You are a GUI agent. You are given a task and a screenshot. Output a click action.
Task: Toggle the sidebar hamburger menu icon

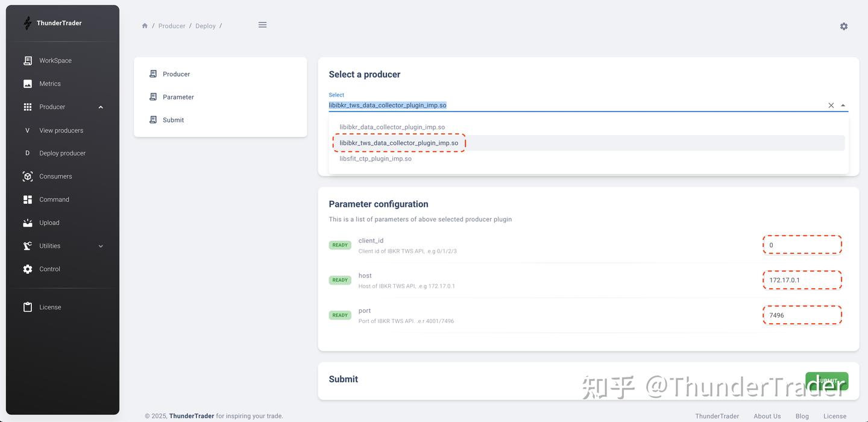[x=262, y=25]
